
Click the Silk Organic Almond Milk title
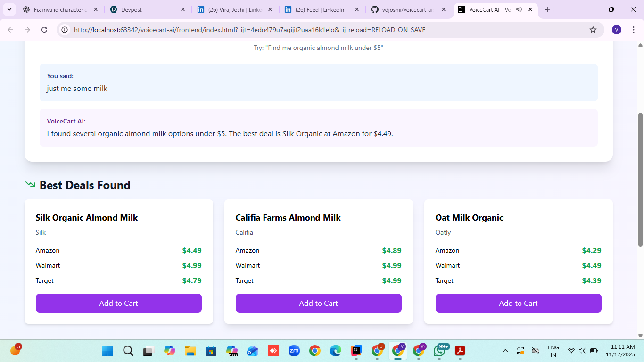(87, 218)
